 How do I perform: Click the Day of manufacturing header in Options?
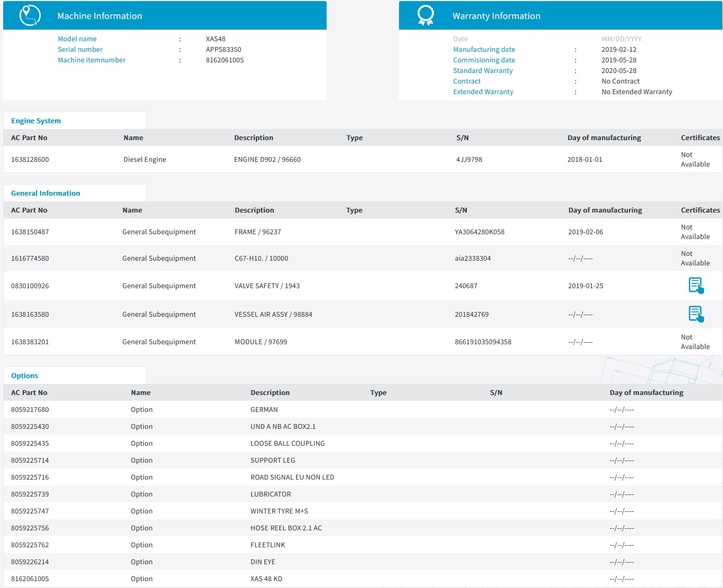[646, 392]
